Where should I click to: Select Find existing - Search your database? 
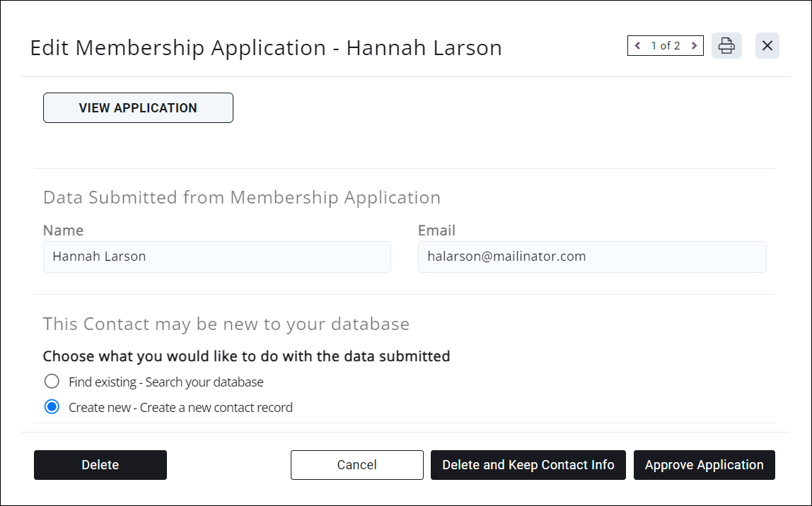[51, 382]
